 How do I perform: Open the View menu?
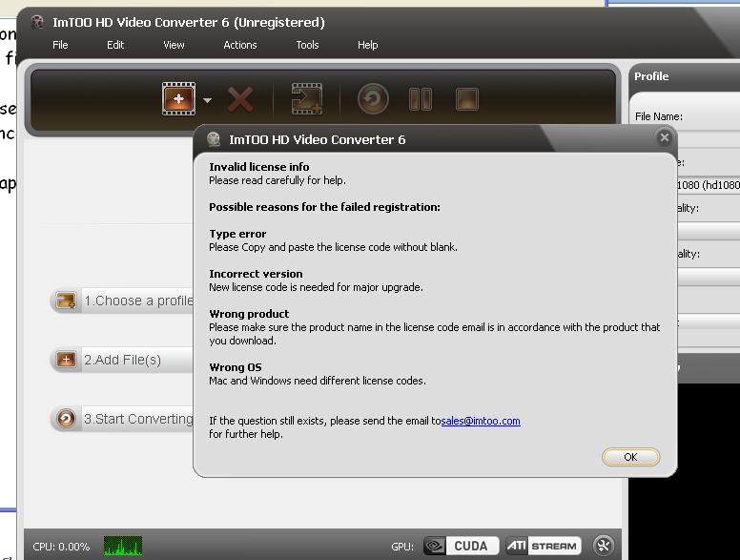(x=174, y=45)
